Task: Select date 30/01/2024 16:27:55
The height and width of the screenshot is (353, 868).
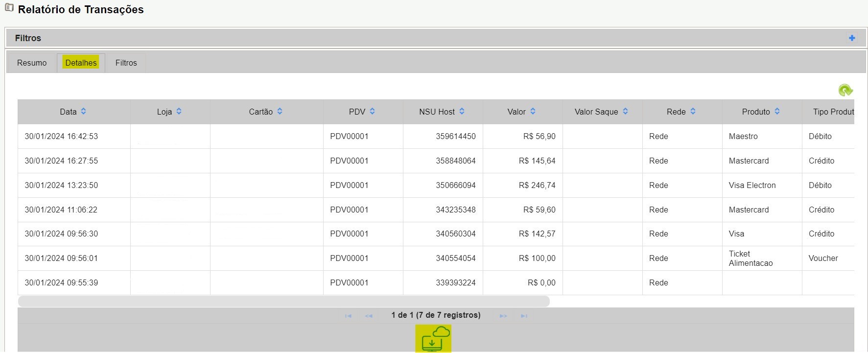Action: (x=61, y=161)
